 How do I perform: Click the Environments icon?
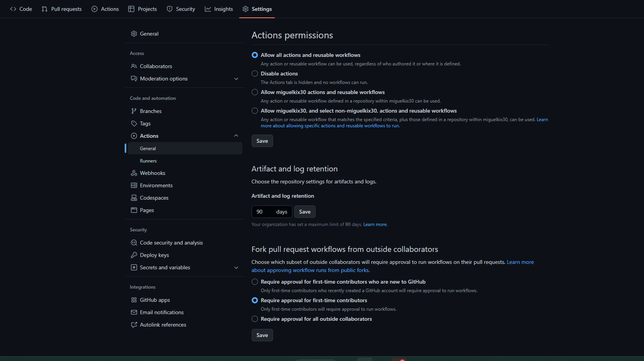[134, 185]
